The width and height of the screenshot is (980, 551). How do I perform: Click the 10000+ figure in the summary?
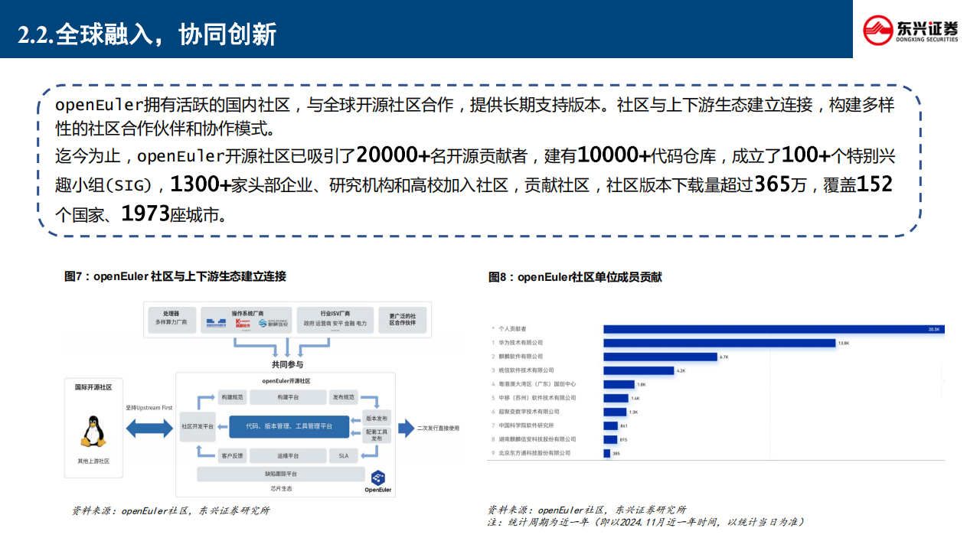click(614, 156)
